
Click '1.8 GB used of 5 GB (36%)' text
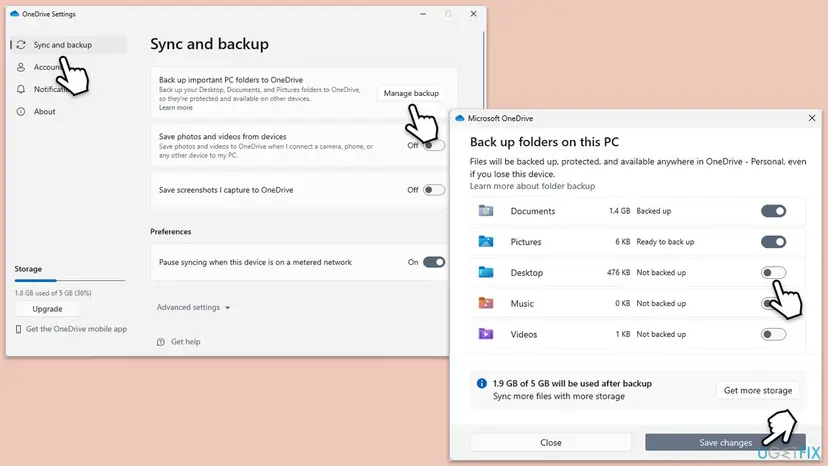53,293
